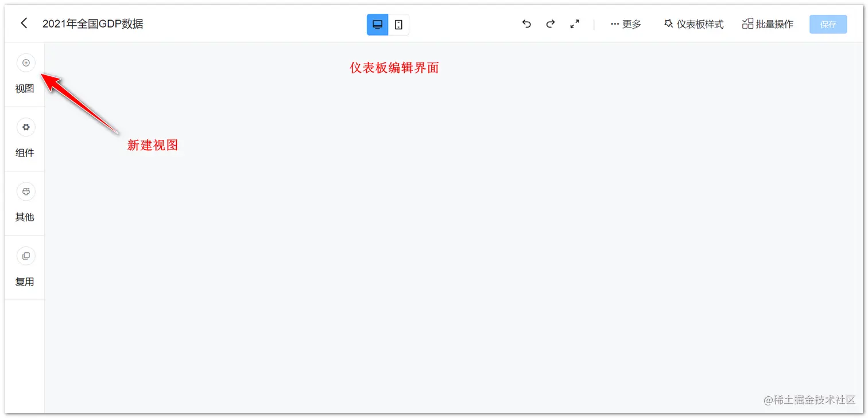
Task: Save the dashboard with 保存
Action: click(x=828, y=24)
